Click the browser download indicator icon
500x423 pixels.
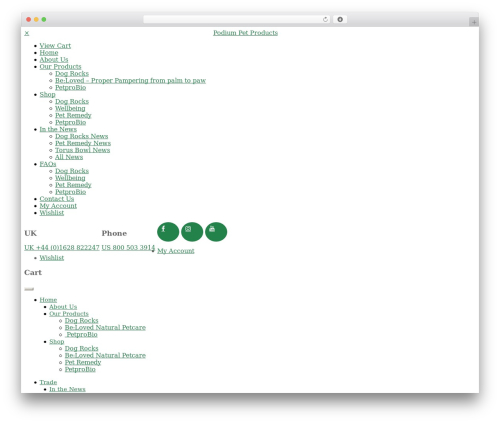pos(340,20)
